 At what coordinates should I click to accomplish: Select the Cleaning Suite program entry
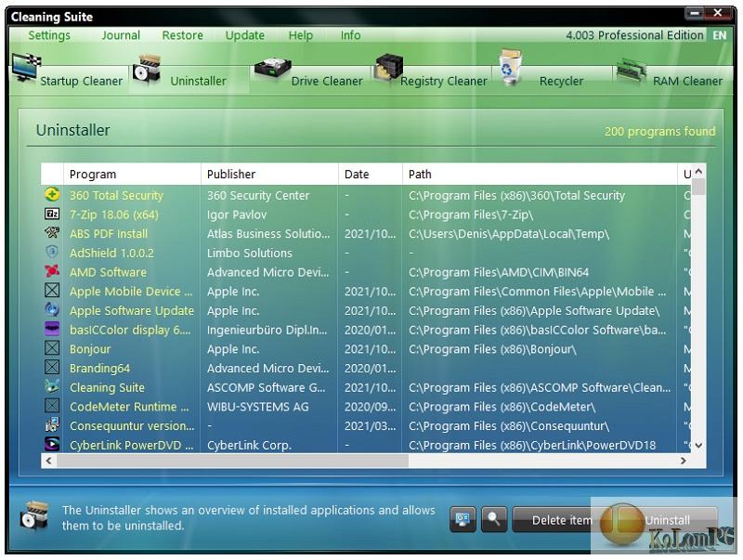point(107,387)
